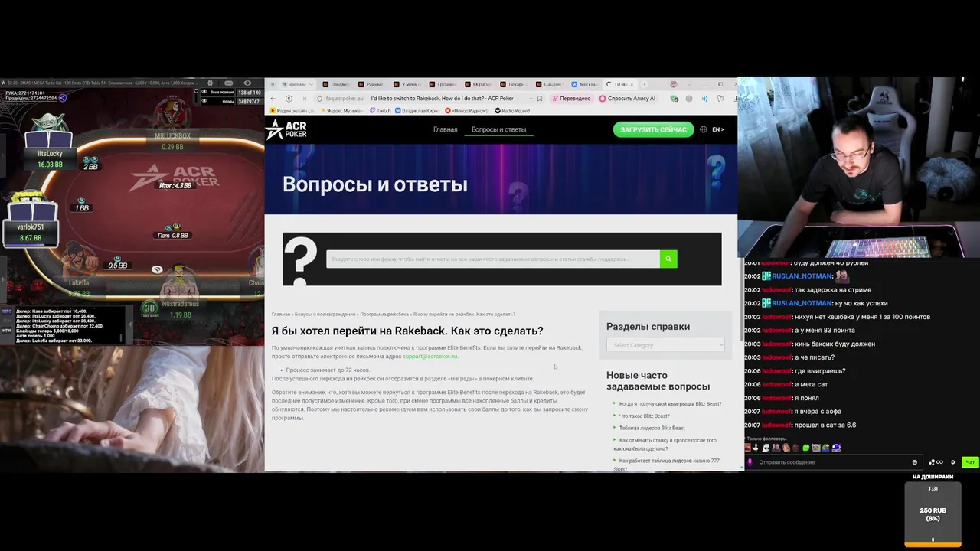Open a new browser tab with plus
The image size is (980, 551).
pos(645,84)
